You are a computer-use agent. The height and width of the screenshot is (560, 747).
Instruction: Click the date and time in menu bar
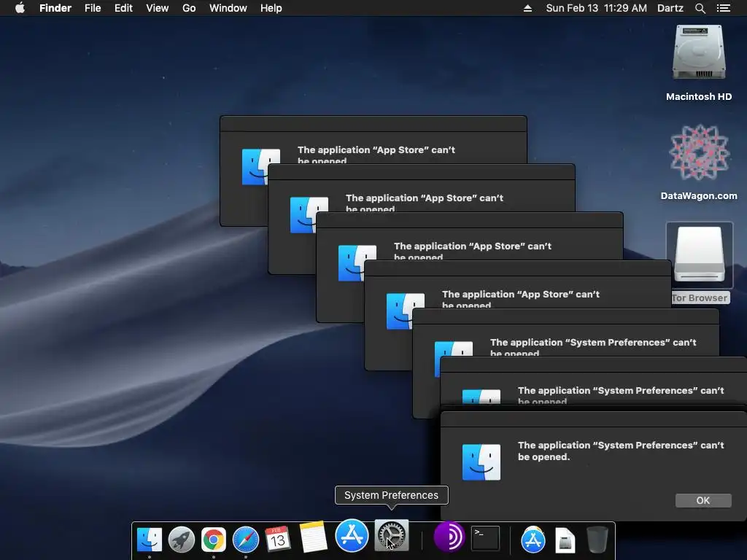click(597, 8)
